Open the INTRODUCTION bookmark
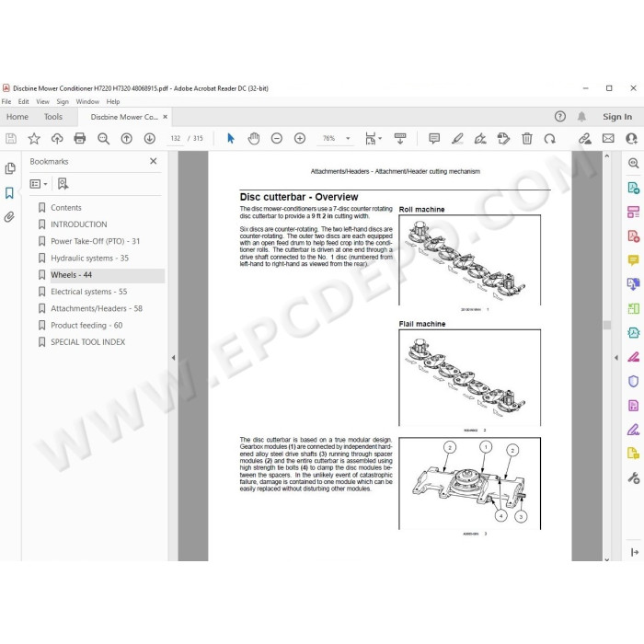 79,224
